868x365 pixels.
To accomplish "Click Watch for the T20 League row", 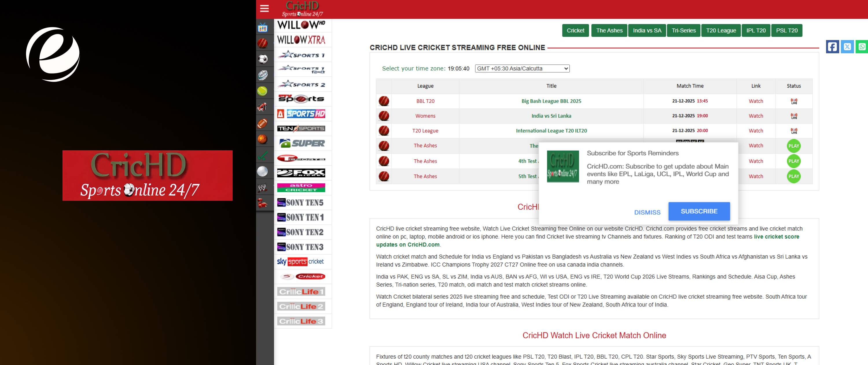I will [x=756, y=131].
